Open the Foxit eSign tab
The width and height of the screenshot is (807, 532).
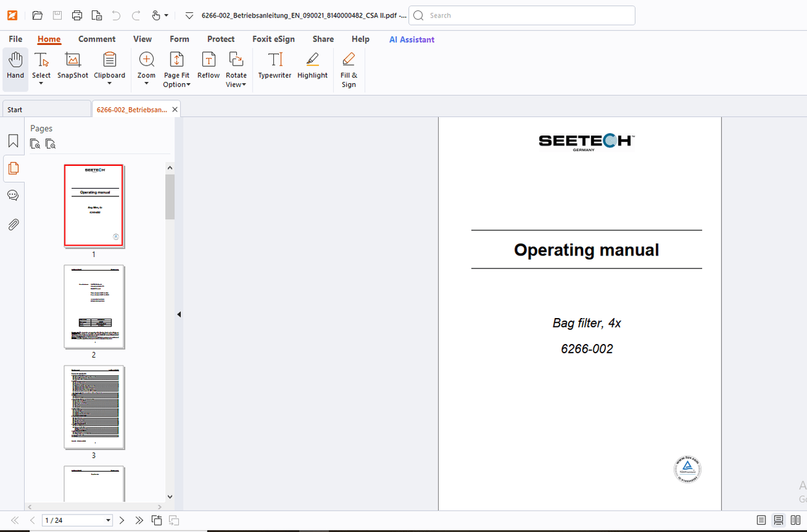(273, 39)
